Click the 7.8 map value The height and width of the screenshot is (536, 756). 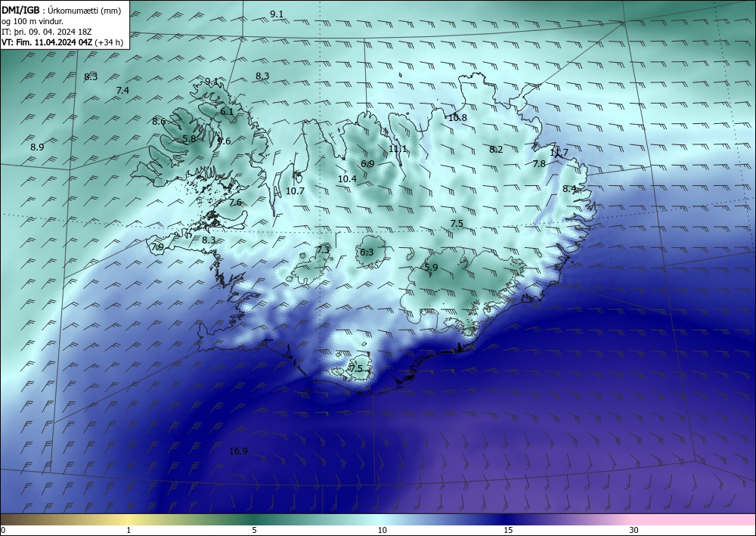539,164
